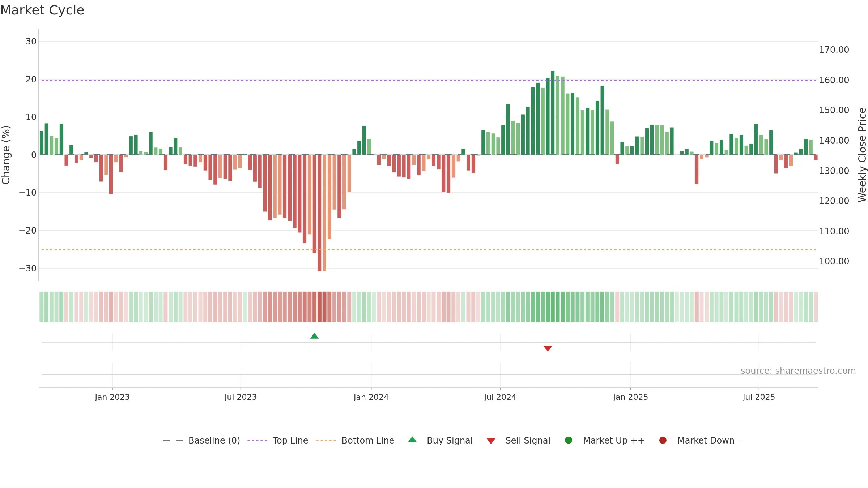Toggle the Market Up ++ legend entry
Screen dimensions: 868x488
(605, 440)
